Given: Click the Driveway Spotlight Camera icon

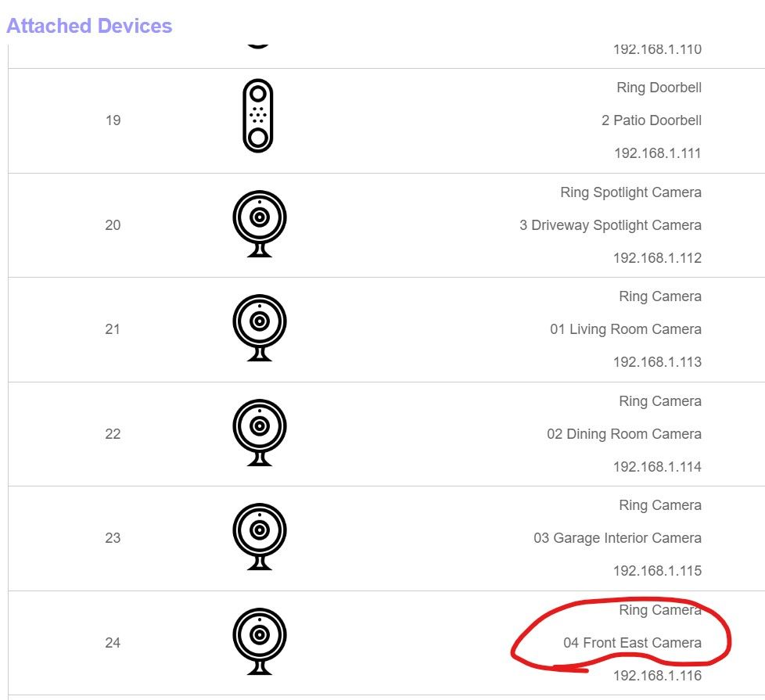Looking at the screenshot, I should (x=260, y=223).
